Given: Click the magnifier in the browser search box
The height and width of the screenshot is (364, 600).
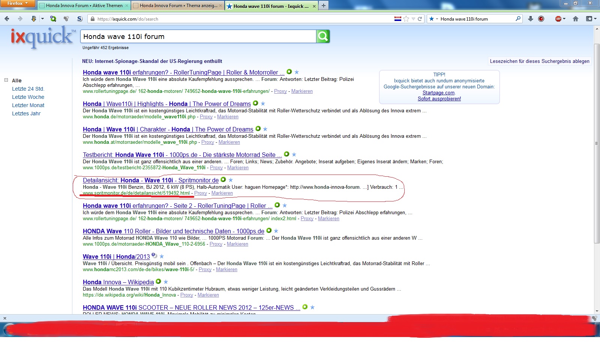Looking at the screenshot, I should [518, 19].
